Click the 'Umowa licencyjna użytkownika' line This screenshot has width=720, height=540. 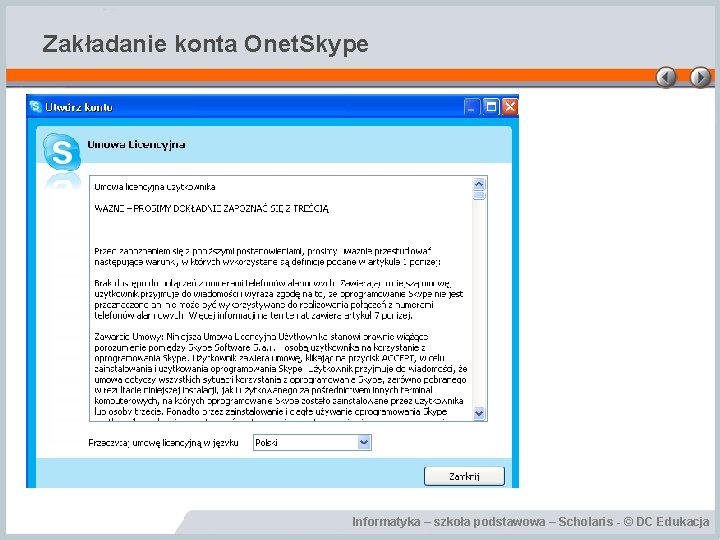coord(155,187)
